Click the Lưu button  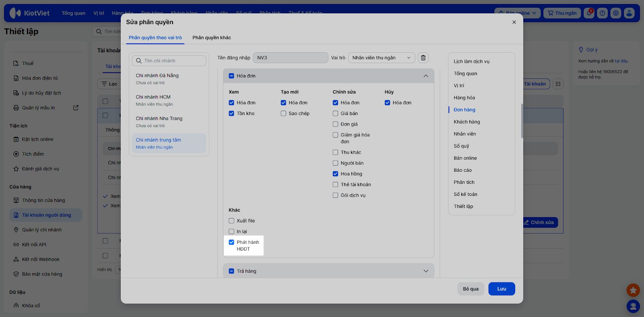pos(502,289)
